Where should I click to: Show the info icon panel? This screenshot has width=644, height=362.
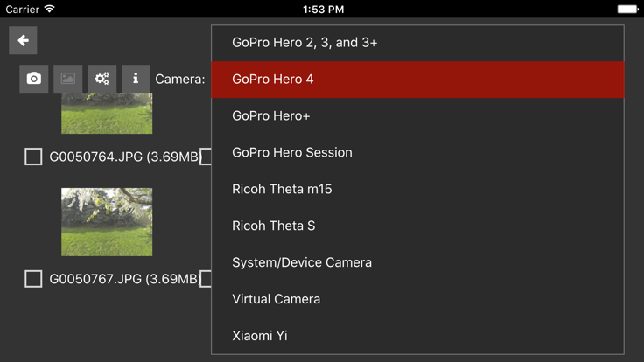click(136, 78)
